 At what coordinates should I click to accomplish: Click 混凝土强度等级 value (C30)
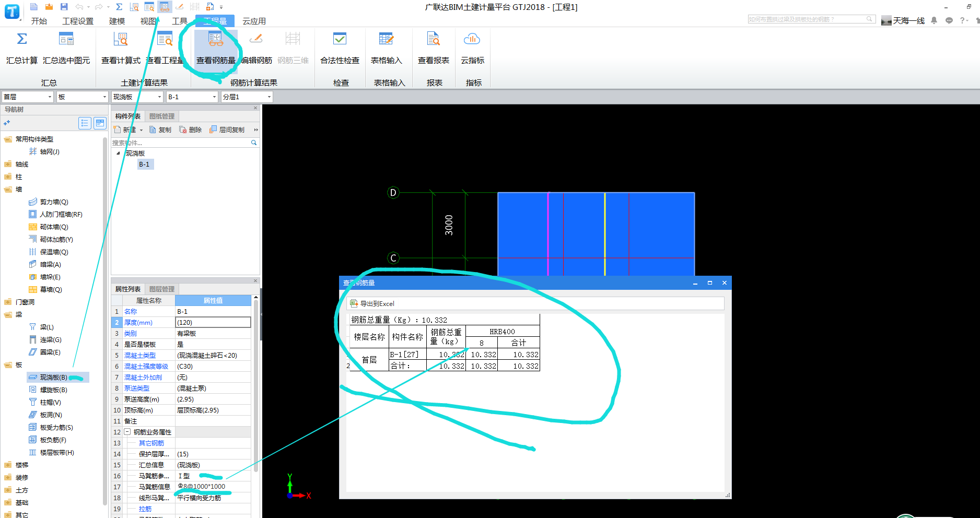pos(213,367)
